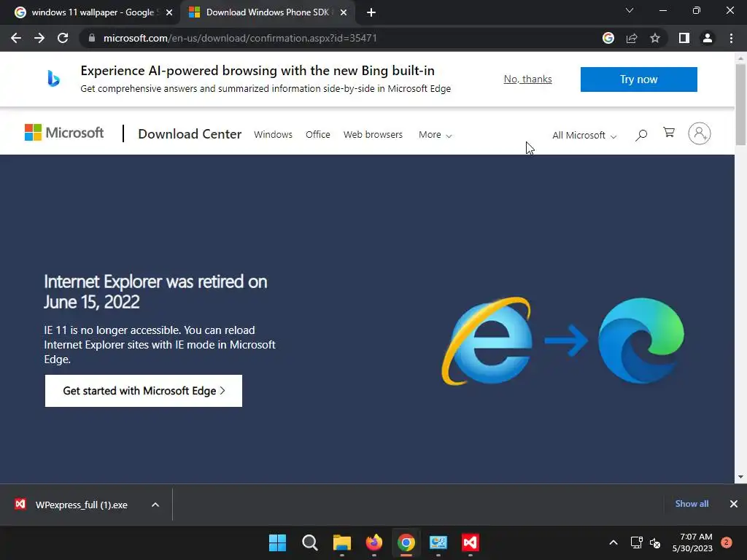Go back to the previous page

point(16,38)
